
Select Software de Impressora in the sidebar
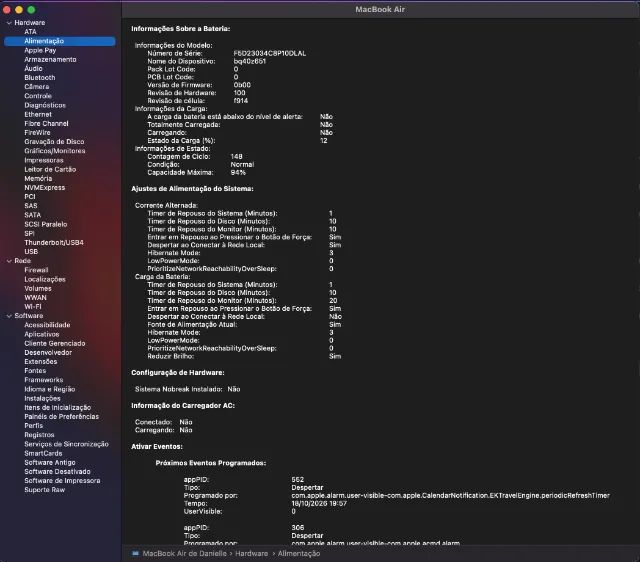point(62,480)
